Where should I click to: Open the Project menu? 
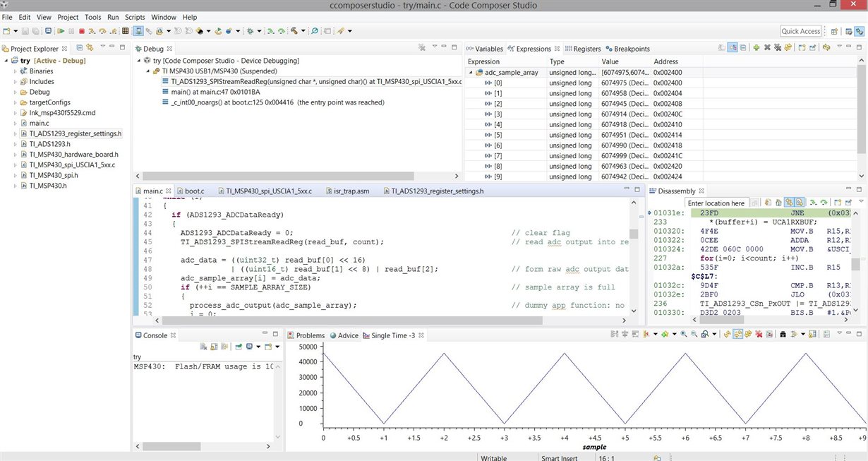[x=68, y=17]
